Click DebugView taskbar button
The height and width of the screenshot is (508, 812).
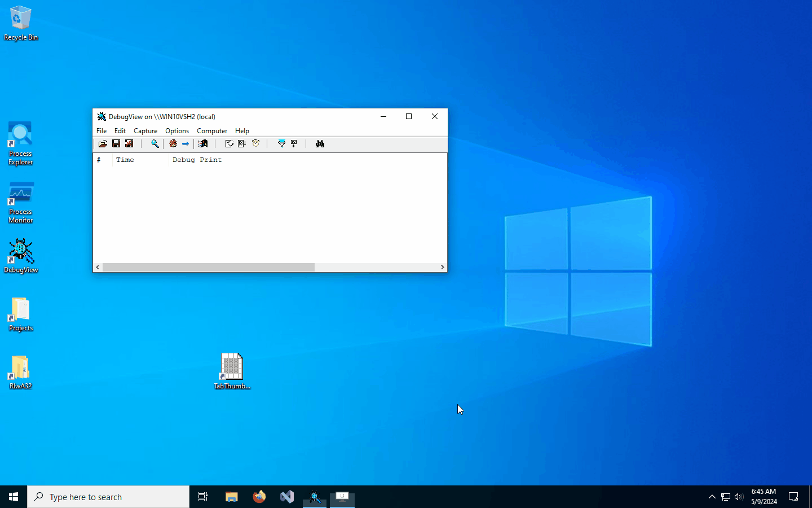click(x=315, y=497)
